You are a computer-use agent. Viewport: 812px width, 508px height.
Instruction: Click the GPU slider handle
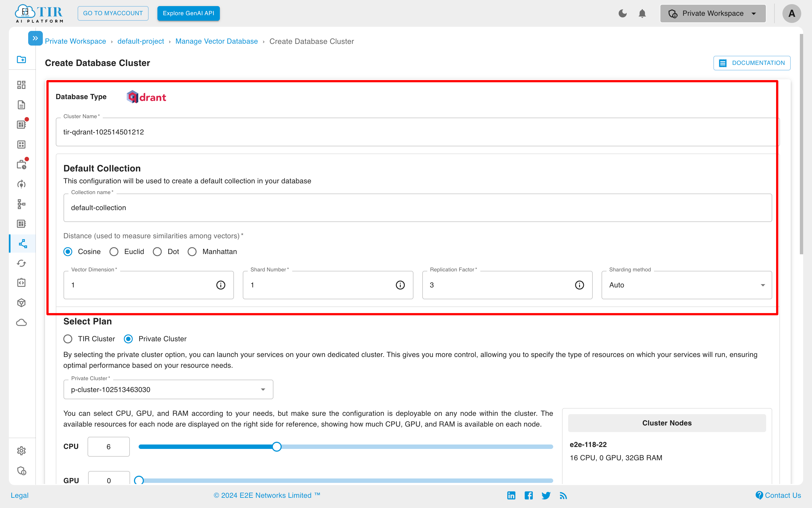tap(139, 480)
